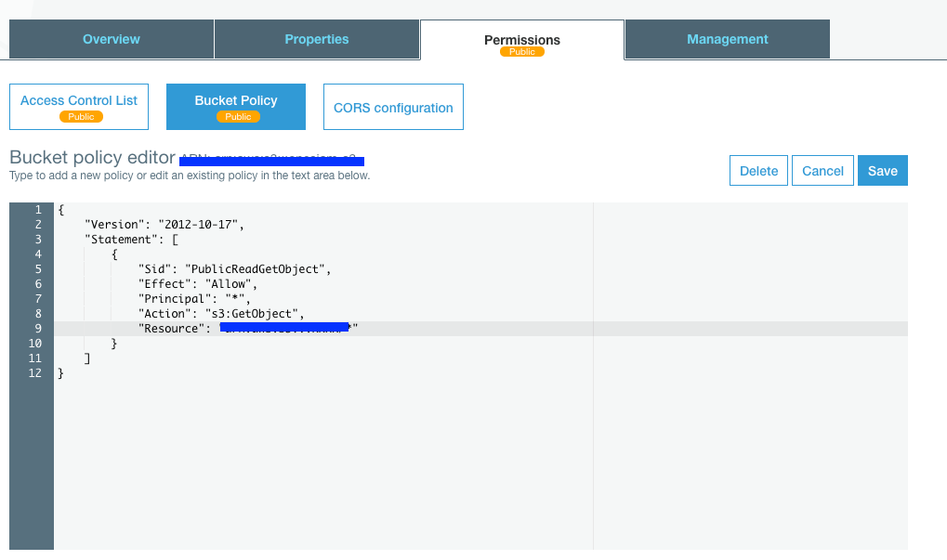
Task: Cancel editing the bucket policy
Action: click(x=822, y=171)
